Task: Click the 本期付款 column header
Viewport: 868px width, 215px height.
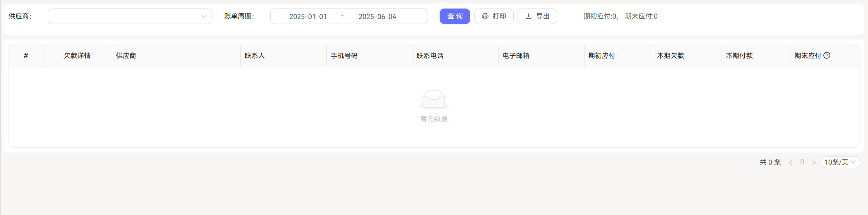Action: click(756, 56)
